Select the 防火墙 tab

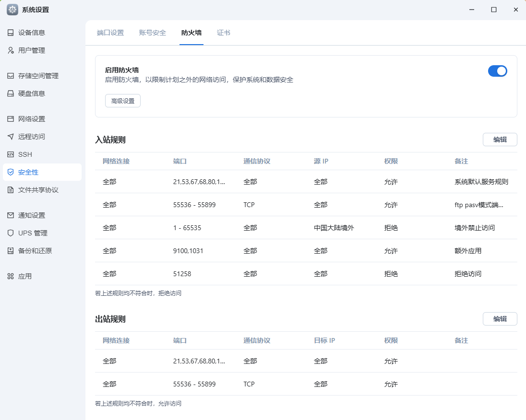[191, 33]
